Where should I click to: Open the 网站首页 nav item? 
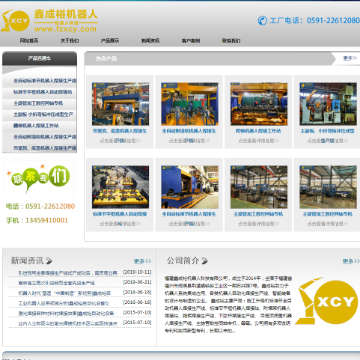point(29,41)
